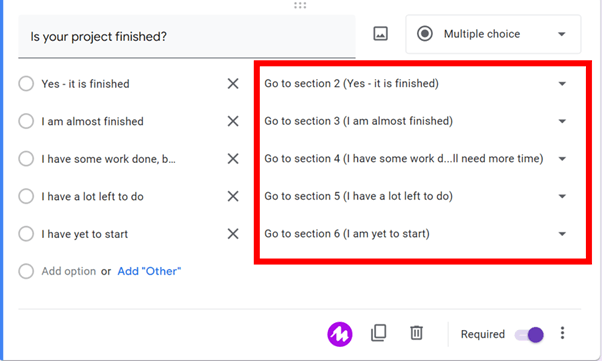Expand the "Go to section 4" dropdown
This screenshot has height=361, width=602.
[415, 159]
